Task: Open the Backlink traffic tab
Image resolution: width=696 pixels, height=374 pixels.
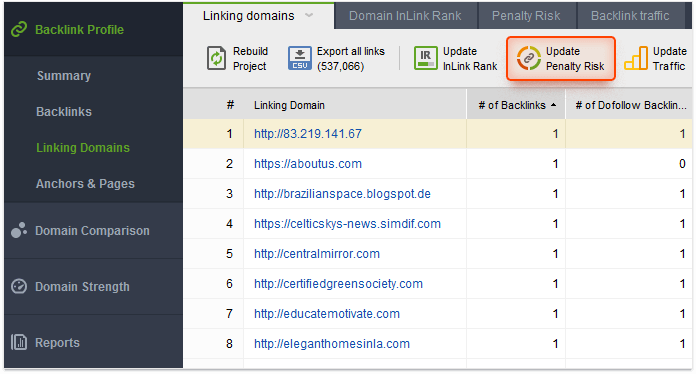Action: (630, 16)
